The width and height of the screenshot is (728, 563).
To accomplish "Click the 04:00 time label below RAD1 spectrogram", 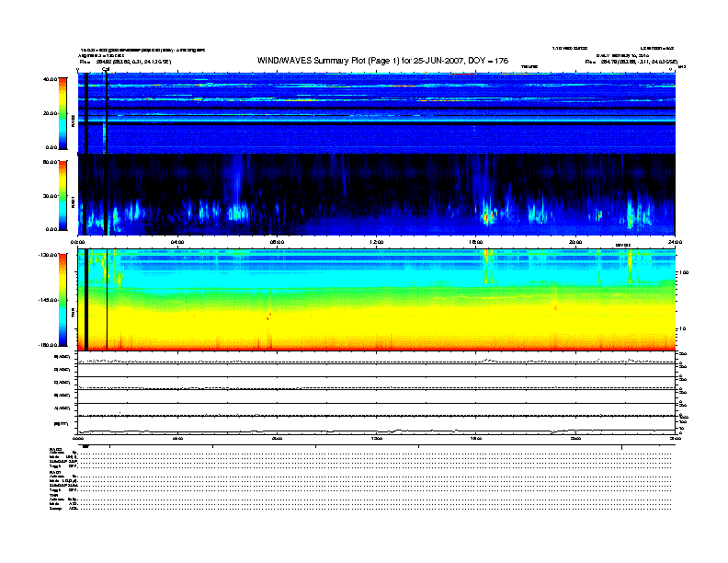I will [177, 242].
